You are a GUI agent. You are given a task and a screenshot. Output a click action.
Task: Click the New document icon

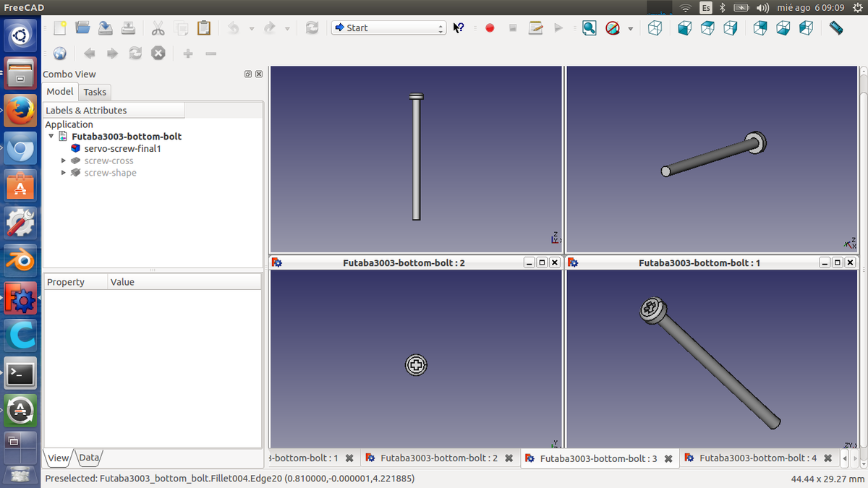tap(60, 28)
